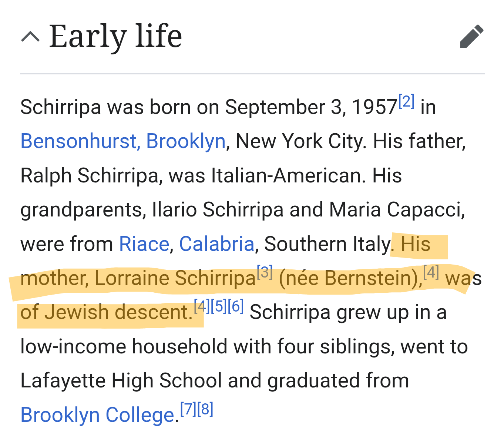
Task: Click the name 'Maria Capacci'
Action: click(397, 210)
